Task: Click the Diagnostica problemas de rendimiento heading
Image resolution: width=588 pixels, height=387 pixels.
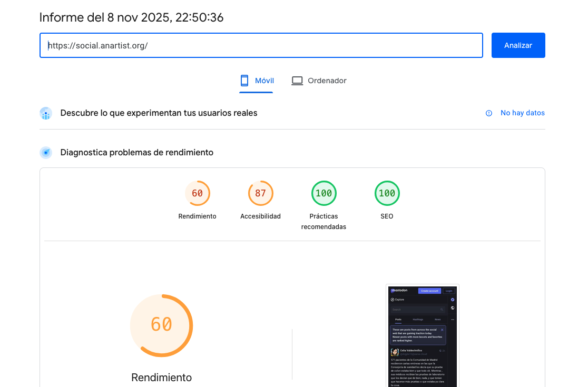Action: (136, 153)
